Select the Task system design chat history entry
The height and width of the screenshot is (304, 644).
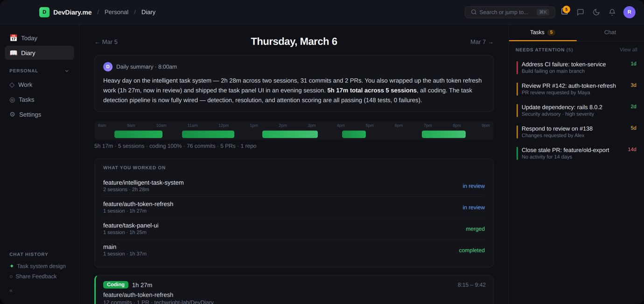41,266
